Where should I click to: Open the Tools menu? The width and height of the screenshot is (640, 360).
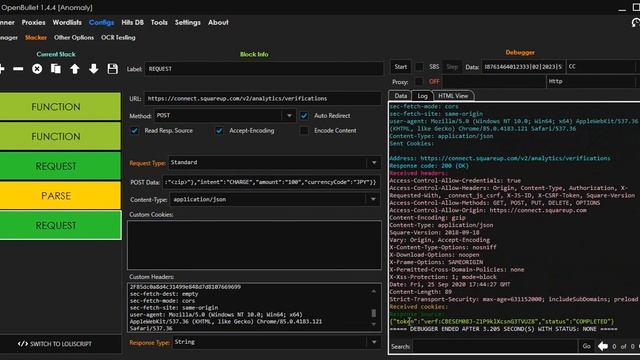[x=159, y=22]
